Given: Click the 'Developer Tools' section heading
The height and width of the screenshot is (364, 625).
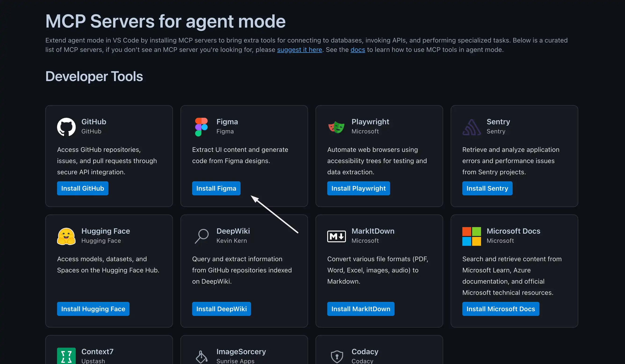Looking at the screenshot, I should coord(94,76).
